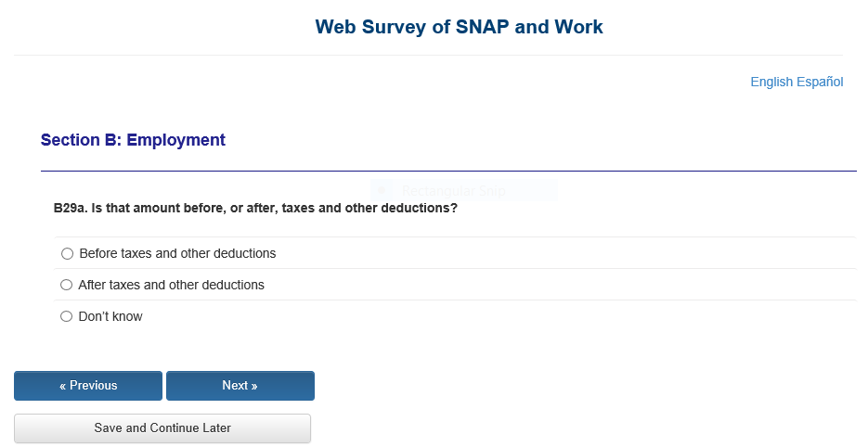This screenshot has height=447, width=868.
Task: Choose the 'After taxes and other deductions' radio button
Action: (x=66, y=286)
